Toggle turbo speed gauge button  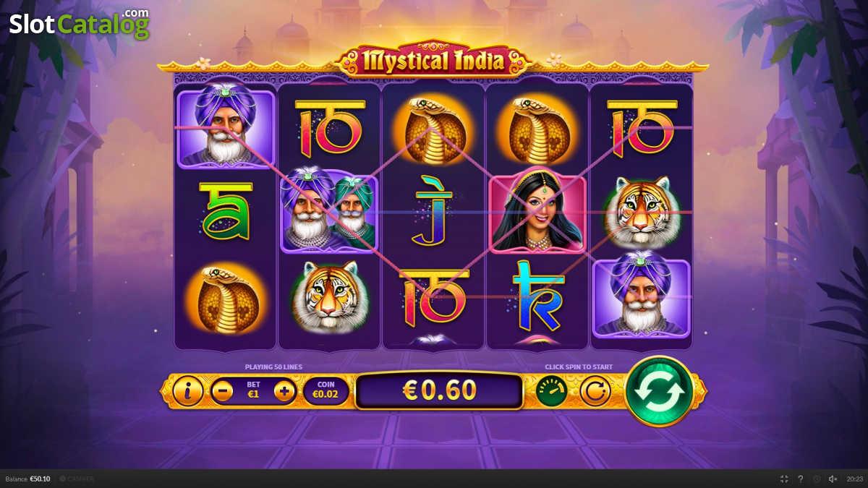click(551, 391)
